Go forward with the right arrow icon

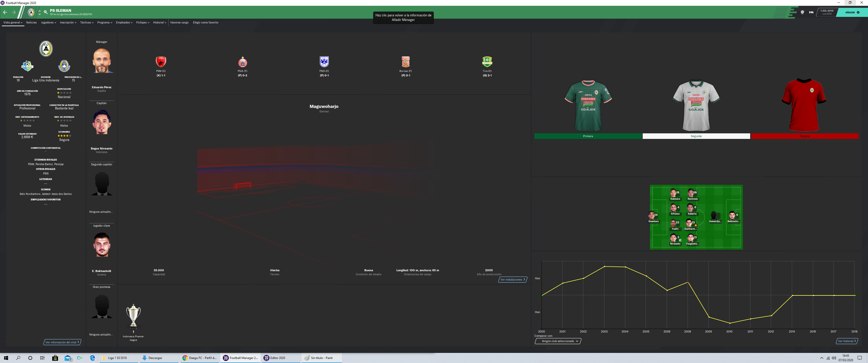click(14, 12)
